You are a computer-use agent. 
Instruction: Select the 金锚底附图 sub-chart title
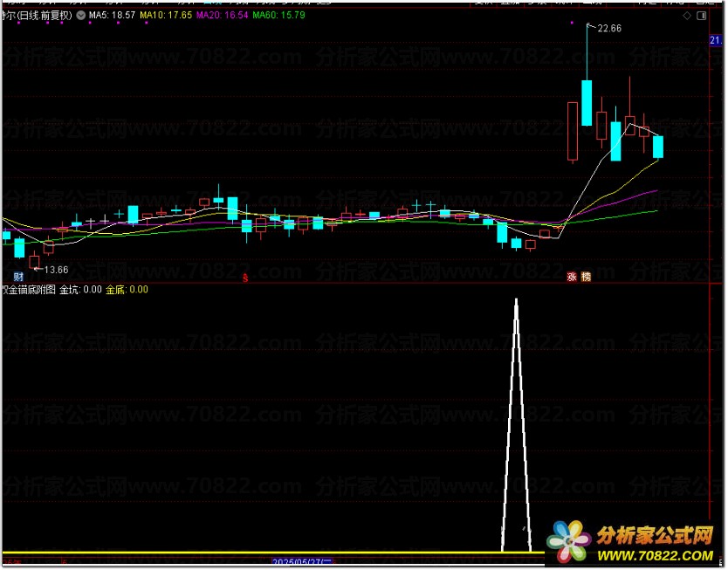pos(29,290)
